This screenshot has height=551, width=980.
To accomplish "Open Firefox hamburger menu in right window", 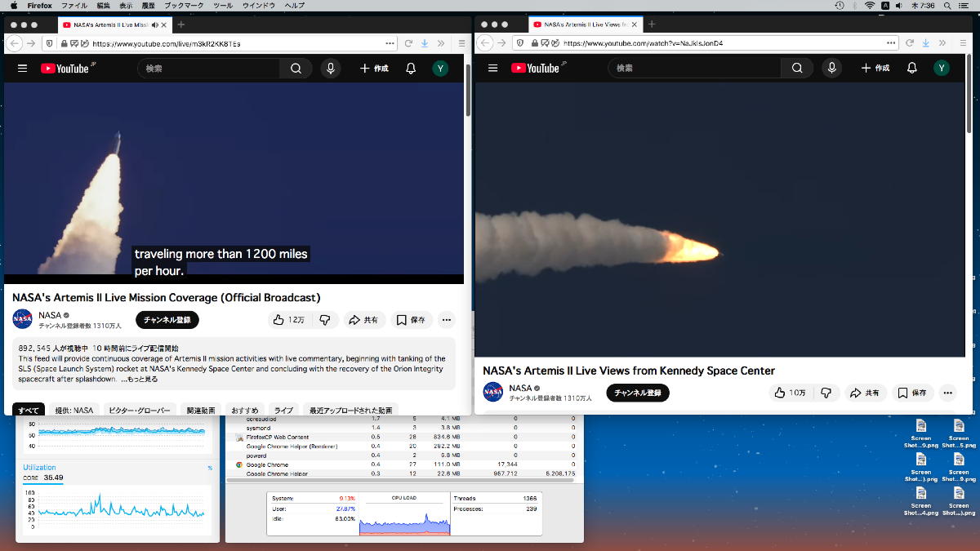I will [x=963, y=43].
